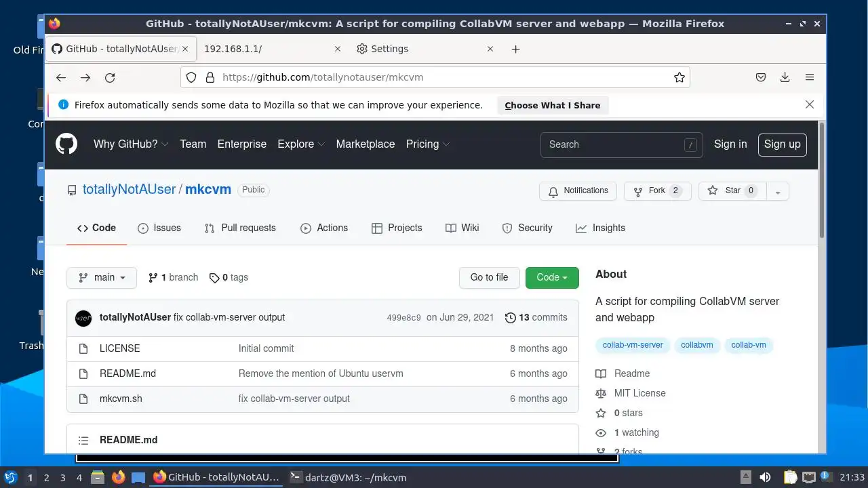The height and width of the screenshot is (488, 868).
Task: Open the Firefox downloads icon
Action: coord(785,77)
